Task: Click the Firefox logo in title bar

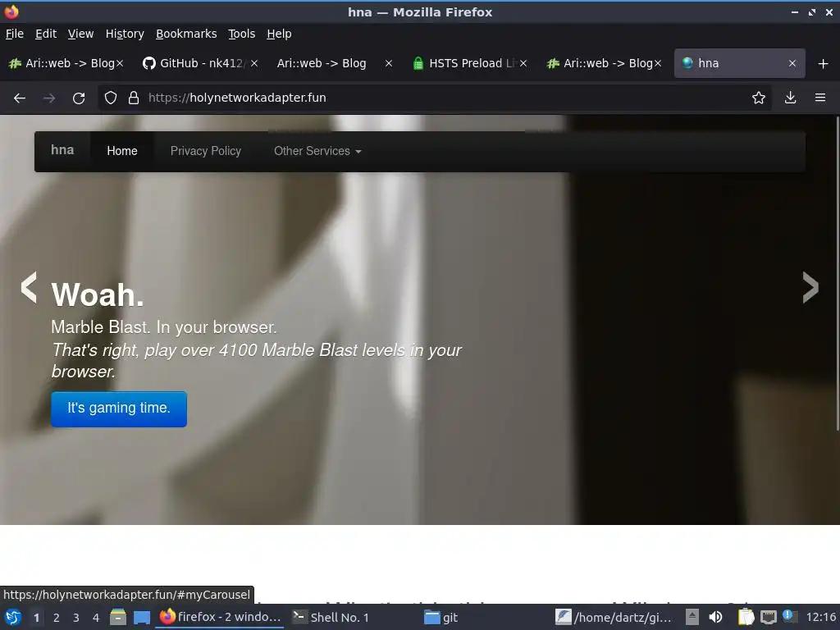Action: [11, 11]
